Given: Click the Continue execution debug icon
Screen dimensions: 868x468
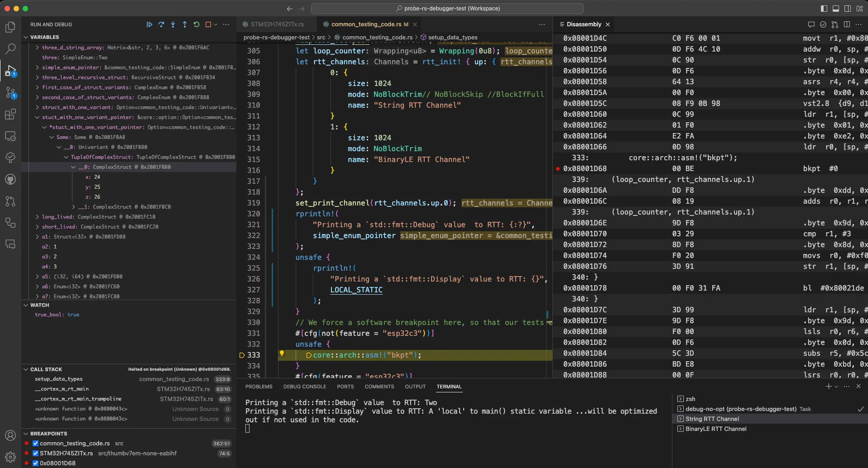Looking at the screenshot, I should (150, 24).
